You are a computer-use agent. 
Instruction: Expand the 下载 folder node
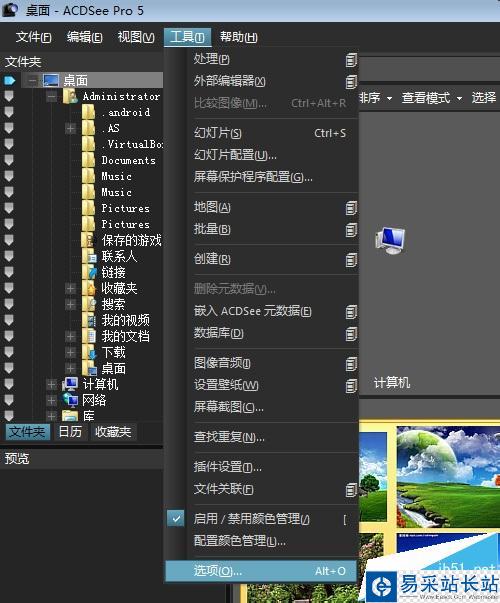70,352
